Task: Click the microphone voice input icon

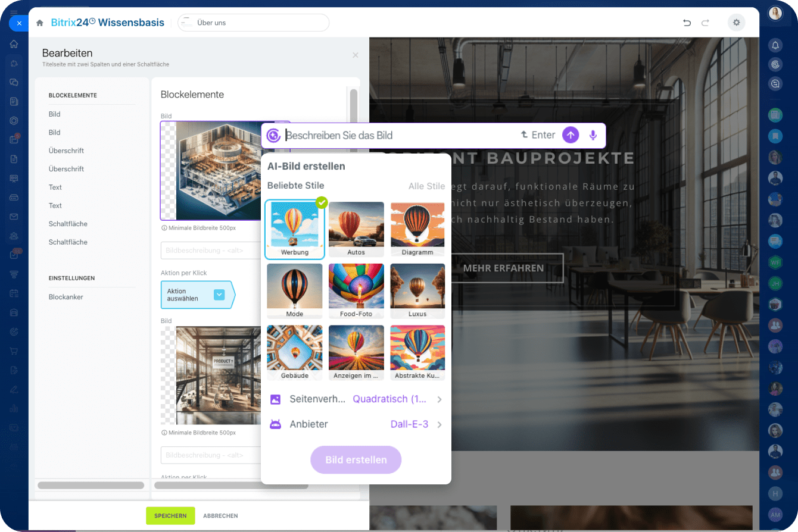Action: point(593,135)
